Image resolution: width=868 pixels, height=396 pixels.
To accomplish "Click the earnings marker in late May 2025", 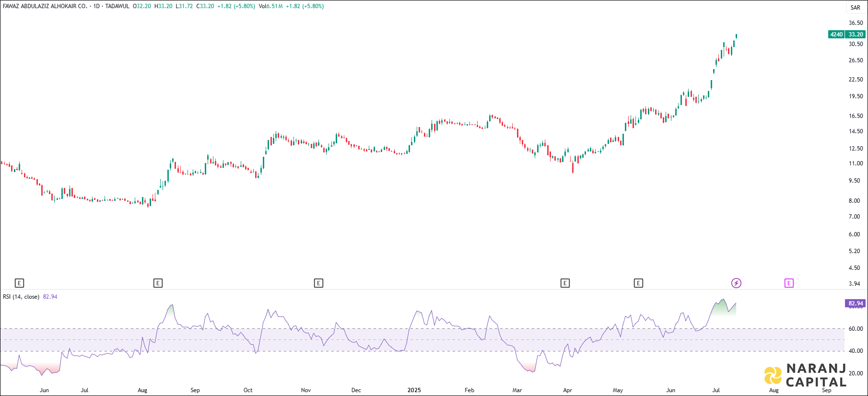I will (x=638, y=283).
